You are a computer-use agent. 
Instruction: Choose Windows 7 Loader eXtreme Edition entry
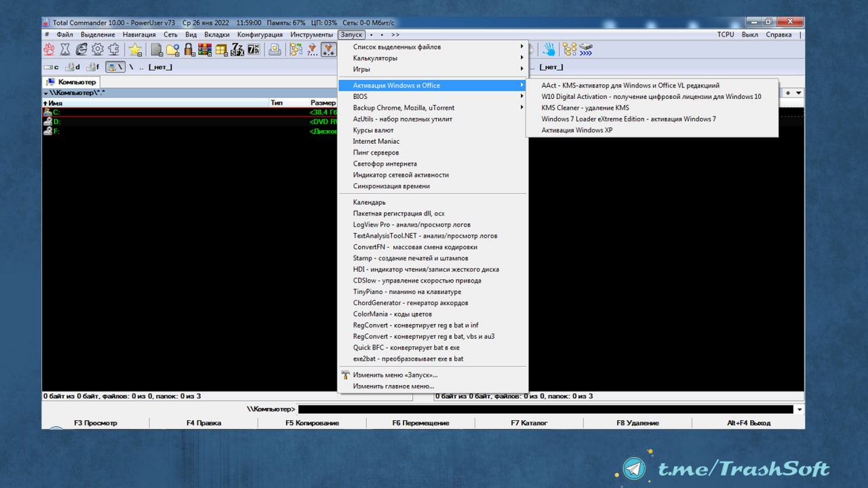click(652, 119)
